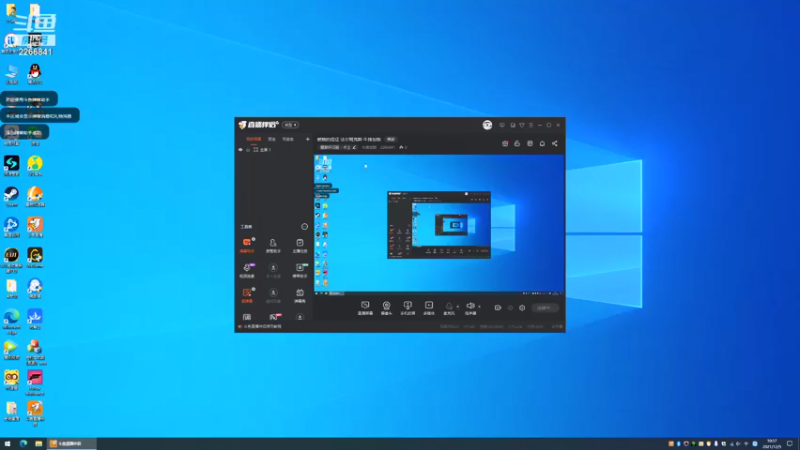Click the pencil icon to edit stream title
800x450 pixels.
(x=355, y=147)
